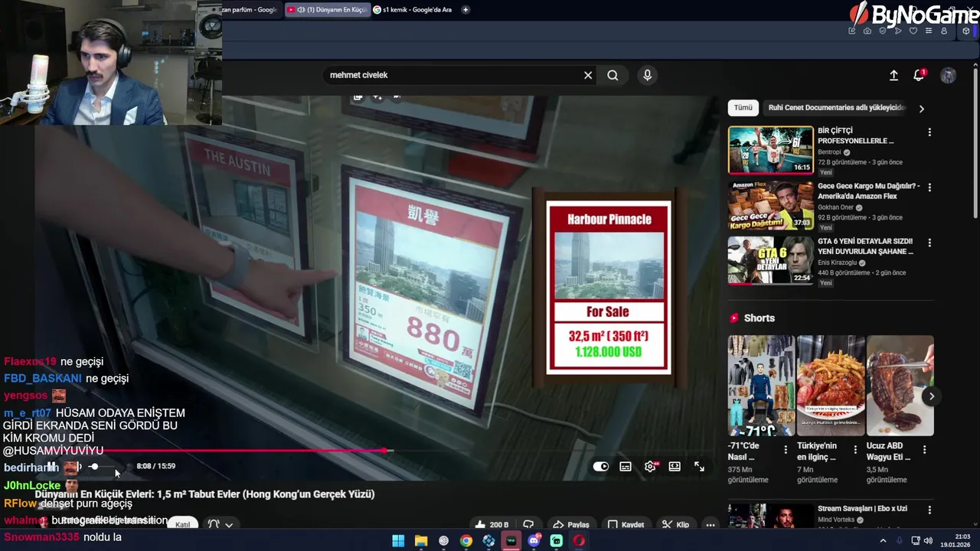
Task: Open more actions three-dot menu below video
Action: click(710, 525)
